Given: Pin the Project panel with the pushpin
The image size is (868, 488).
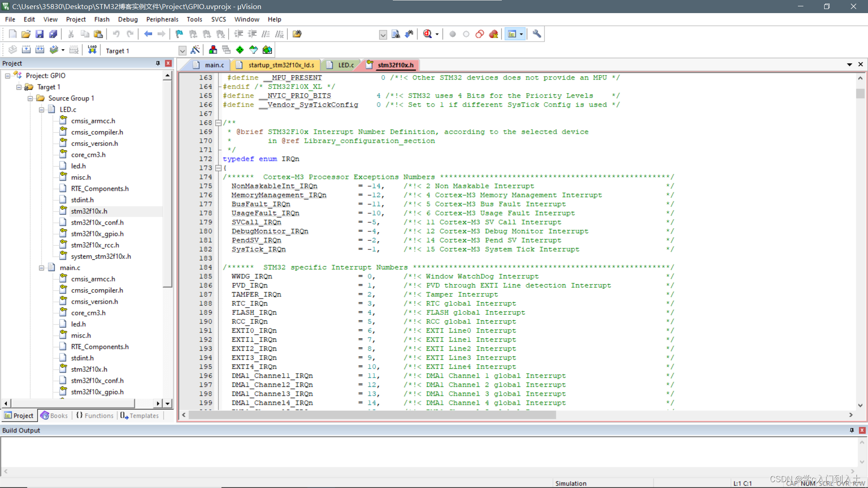Looking at the screenshot, I should click(x=158, y=63).
